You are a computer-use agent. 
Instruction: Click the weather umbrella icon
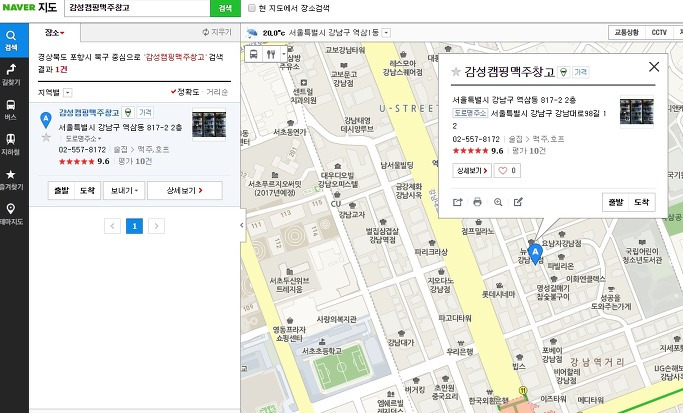click(x=252, y=33)
